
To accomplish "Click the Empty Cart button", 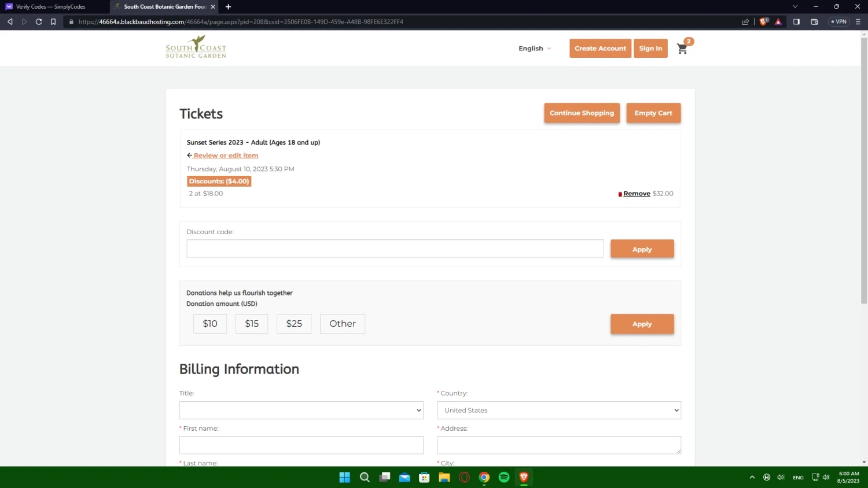I will (653, 113).
